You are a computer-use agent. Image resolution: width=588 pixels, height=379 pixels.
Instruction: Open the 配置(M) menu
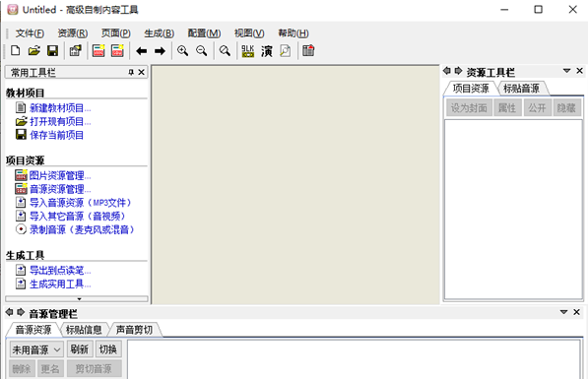pyautogui.click(x=204, y=33)
